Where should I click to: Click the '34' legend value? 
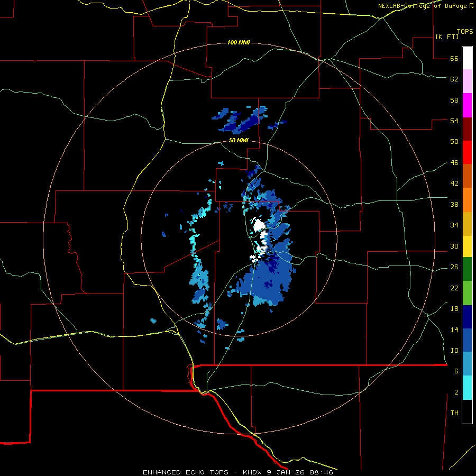tap(454, 225)
